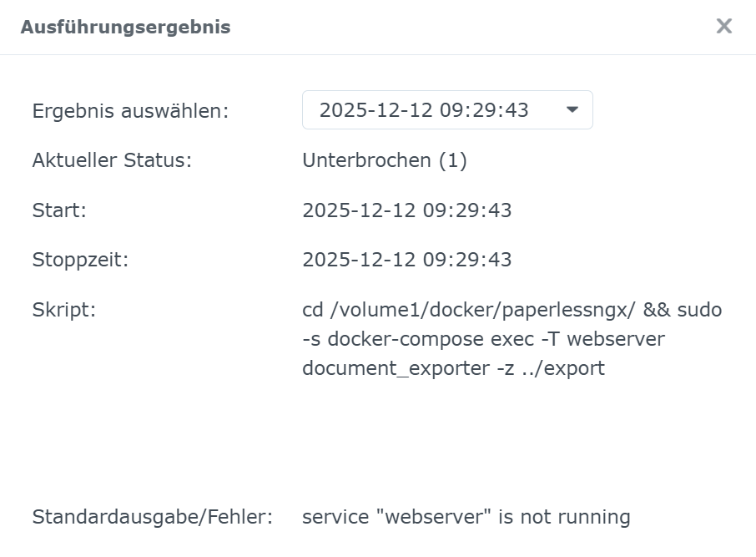The width and height of the screenshot is (756, 557).
Task: Click the Stoppzeit label
Action: (x=79, y=260)
